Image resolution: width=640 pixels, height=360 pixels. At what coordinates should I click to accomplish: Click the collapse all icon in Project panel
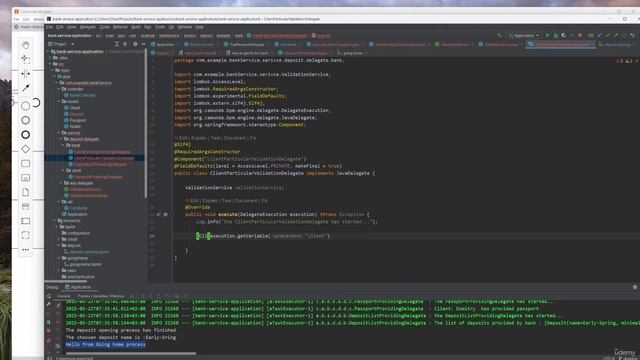click(125, 44)
